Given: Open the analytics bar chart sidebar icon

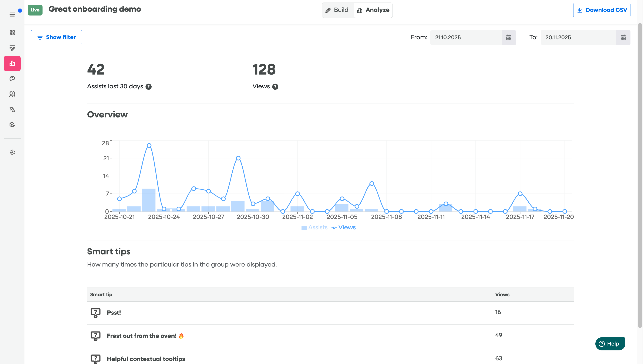Looking at the screenshot, I should [x=12, y=63].
